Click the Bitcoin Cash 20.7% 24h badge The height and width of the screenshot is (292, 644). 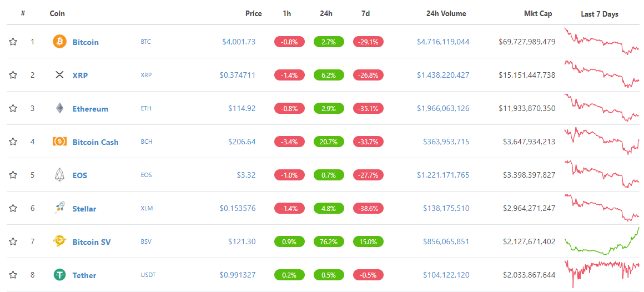pos(328,142)
